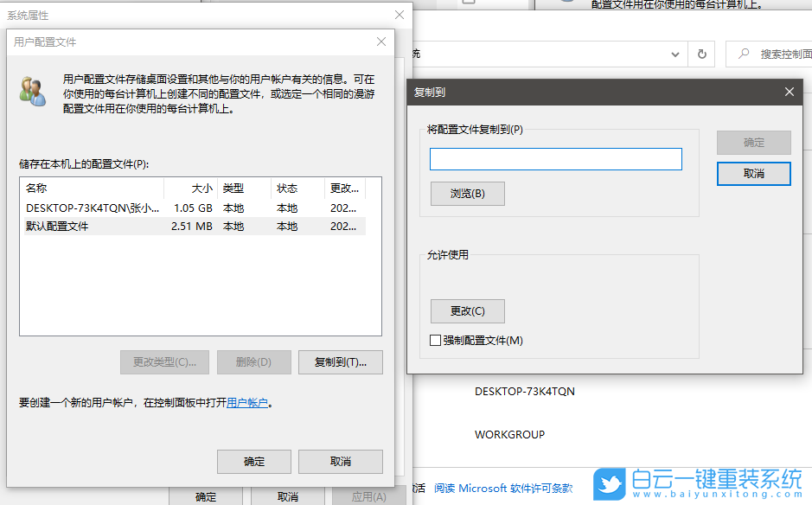The image size is (812, 505).
Task: Open the view dropdown at the top
Action: pos(675,54)
